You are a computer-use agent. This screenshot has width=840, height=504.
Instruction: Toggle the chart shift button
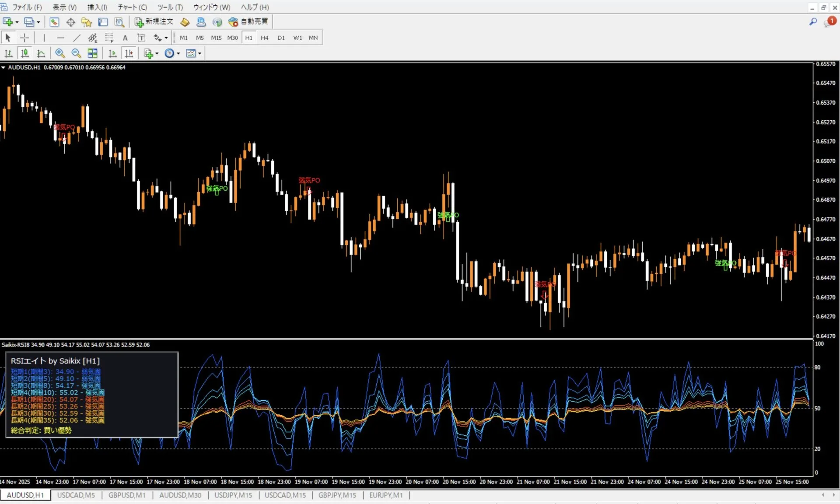[129, 53]
